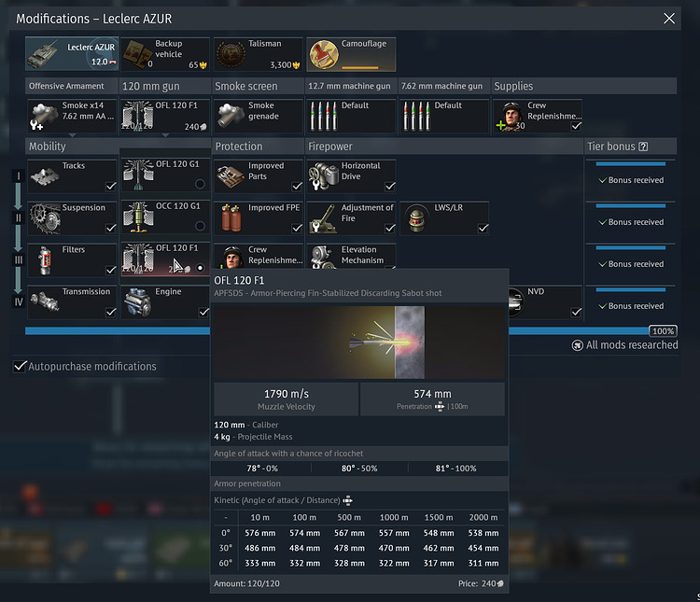Open the Talisman tab

(259, 55)
